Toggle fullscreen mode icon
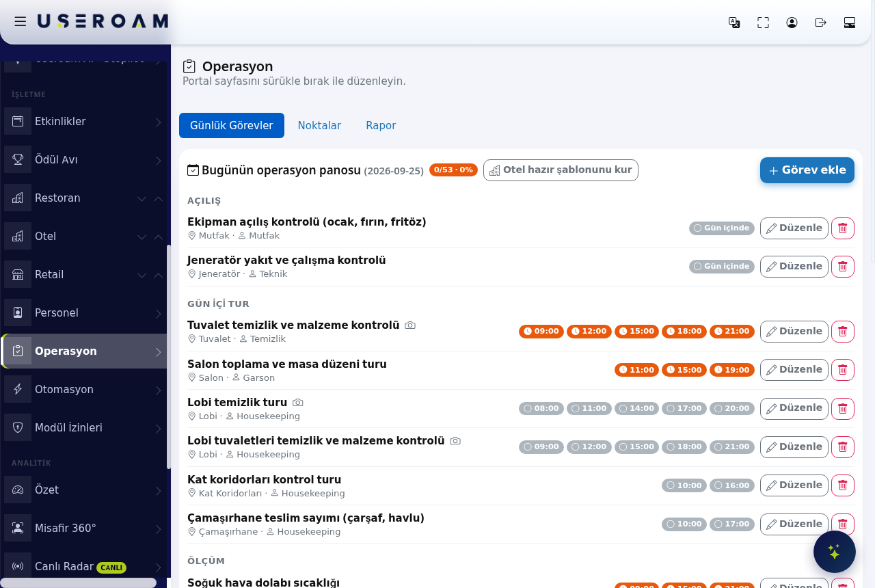Screen dimensions: 875x588 click(763, 23)
